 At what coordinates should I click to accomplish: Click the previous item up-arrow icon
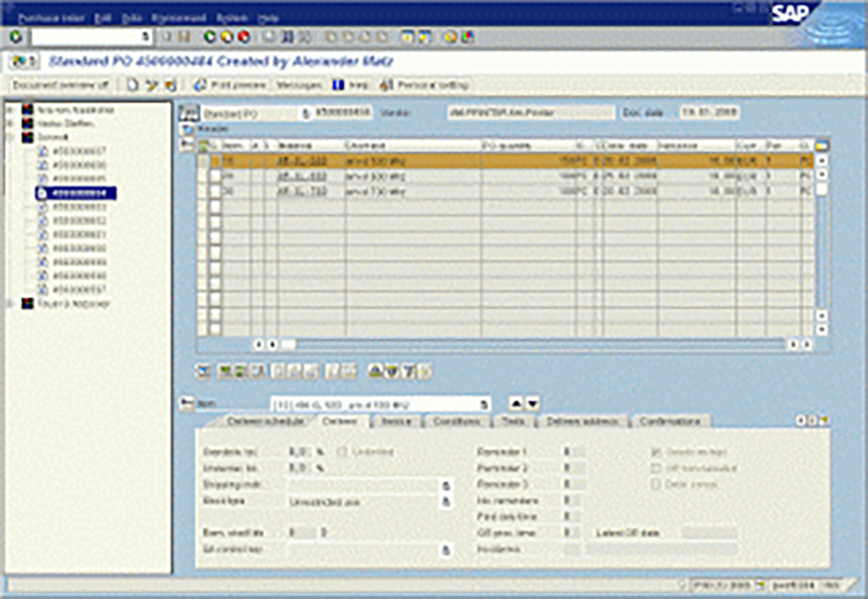[x=515, y=404]
